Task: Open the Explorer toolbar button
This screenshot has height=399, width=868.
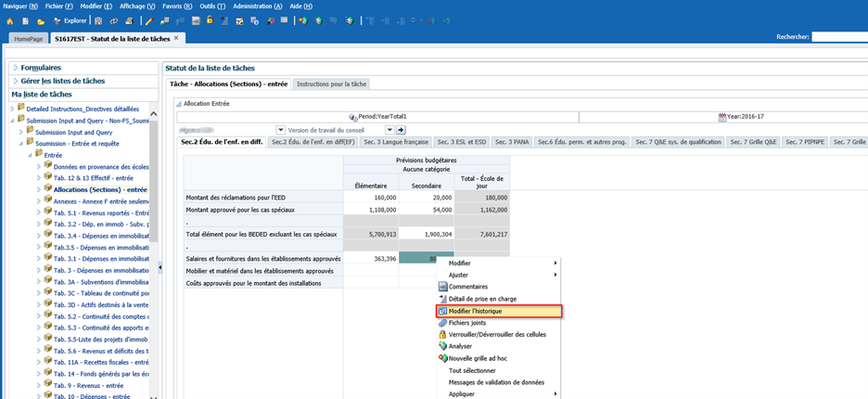Action: [70, 20]
